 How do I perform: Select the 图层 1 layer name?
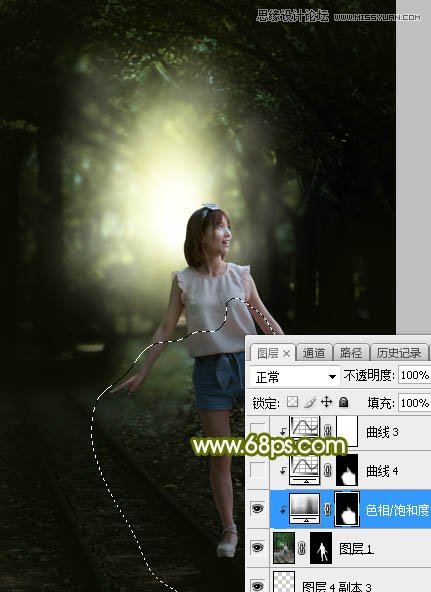coord(357,548)
